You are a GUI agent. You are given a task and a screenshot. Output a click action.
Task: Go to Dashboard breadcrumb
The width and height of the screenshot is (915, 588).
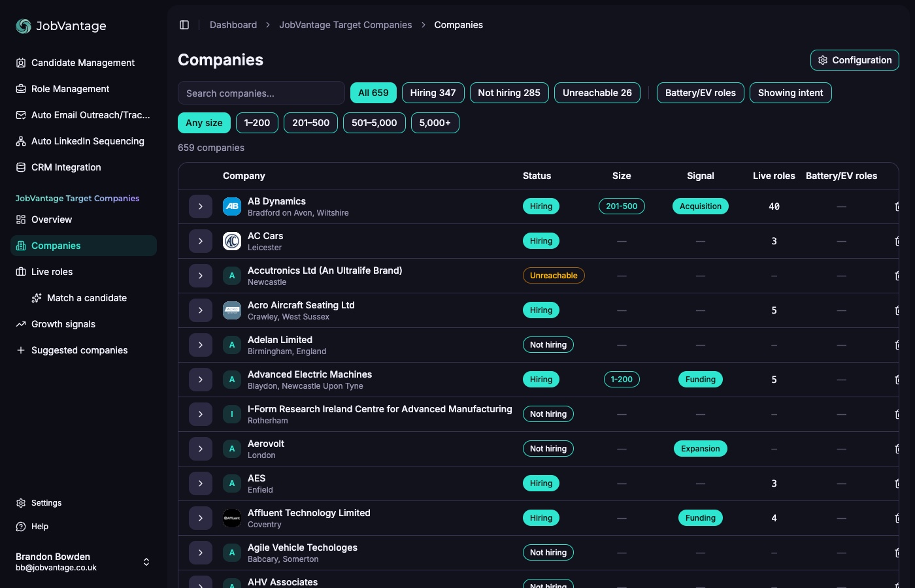click(x=233, y=25)
